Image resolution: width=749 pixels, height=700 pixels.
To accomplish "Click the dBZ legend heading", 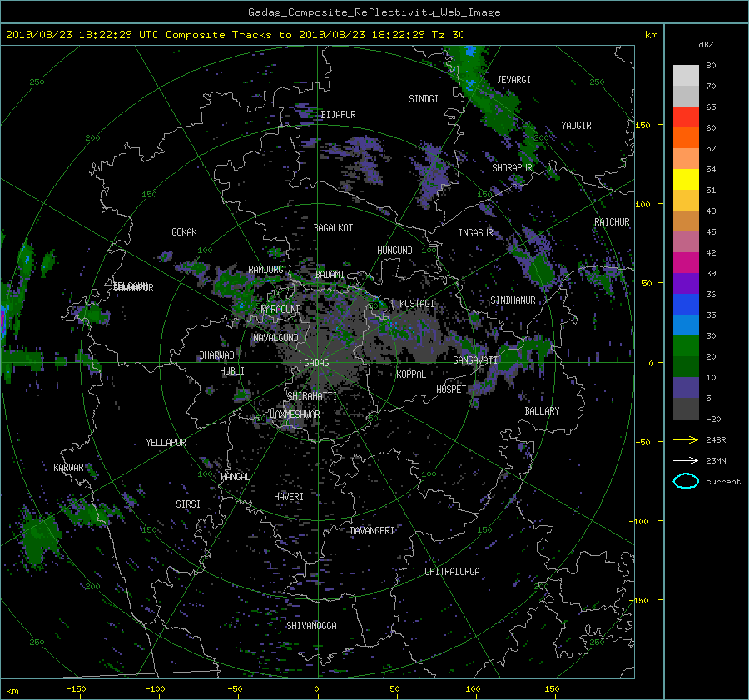I will tap(706, 45).
